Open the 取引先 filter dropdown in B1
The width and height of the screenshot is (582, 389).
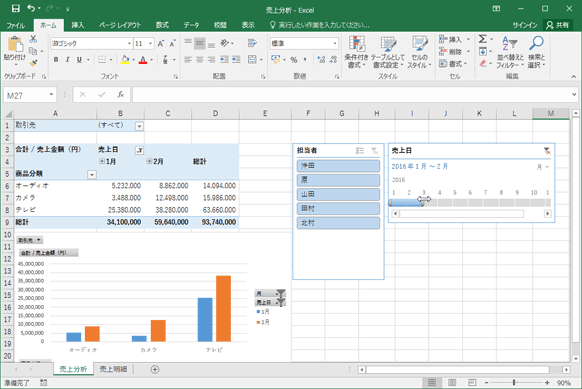coord(139,126)
